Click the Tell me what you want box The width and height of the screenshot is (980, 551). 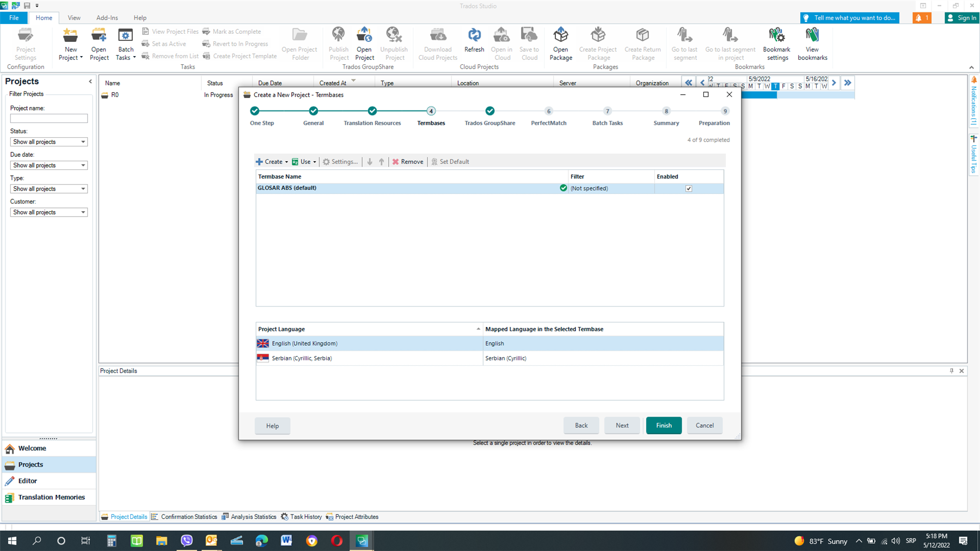850,18
